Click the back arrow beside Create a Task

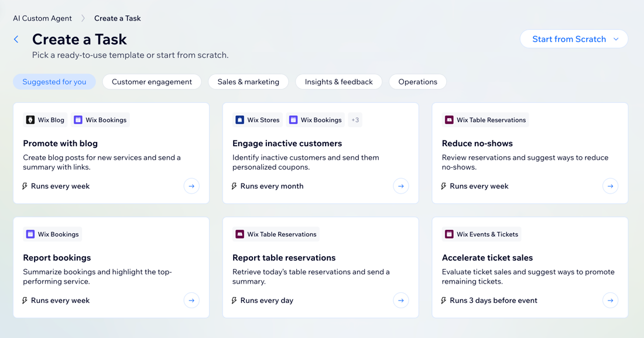(x=16, y=39)
